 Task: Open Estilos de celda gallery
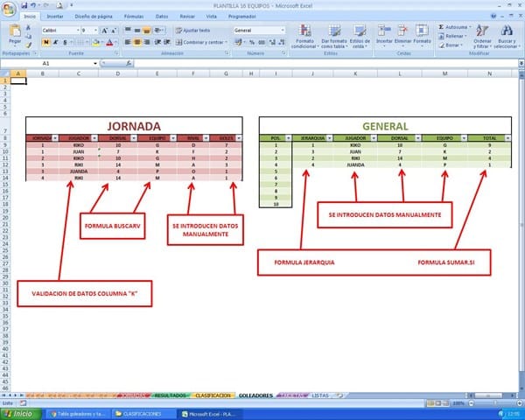click(360, 36)
